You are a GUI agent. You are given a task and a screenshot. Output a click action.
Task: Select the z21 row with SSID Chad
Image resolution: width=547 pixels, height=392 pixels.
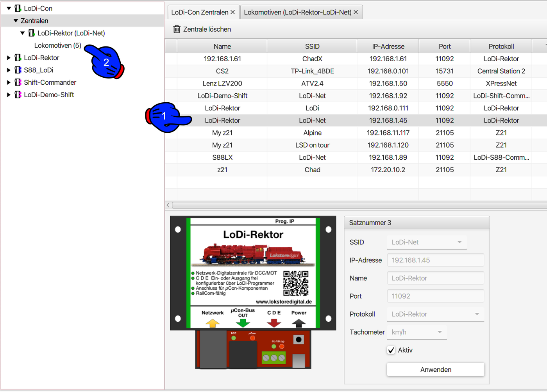click(356, 170)
